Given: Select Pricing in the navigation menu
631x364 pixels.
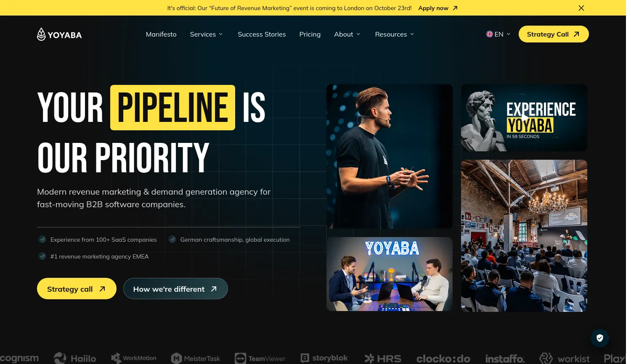Looking at the screenshot, I should pos(310,34).
